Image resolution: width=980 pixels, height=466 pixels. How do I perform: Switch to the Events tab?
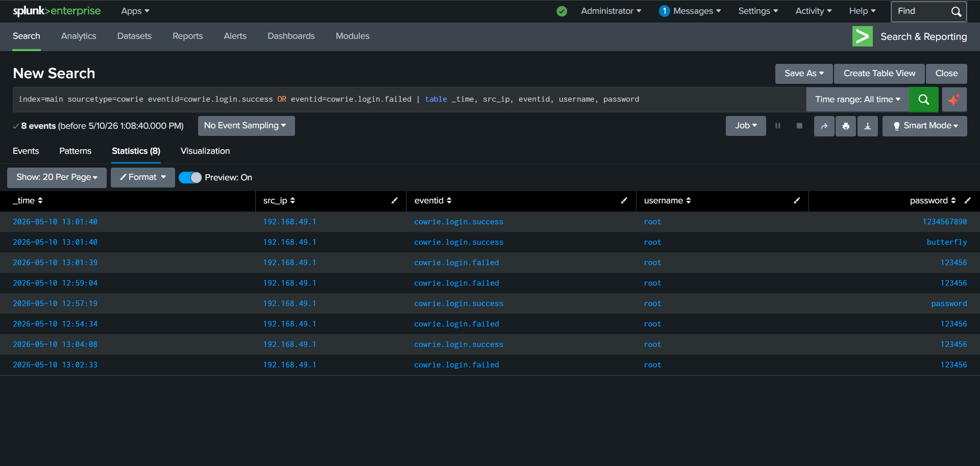[26, 151]
